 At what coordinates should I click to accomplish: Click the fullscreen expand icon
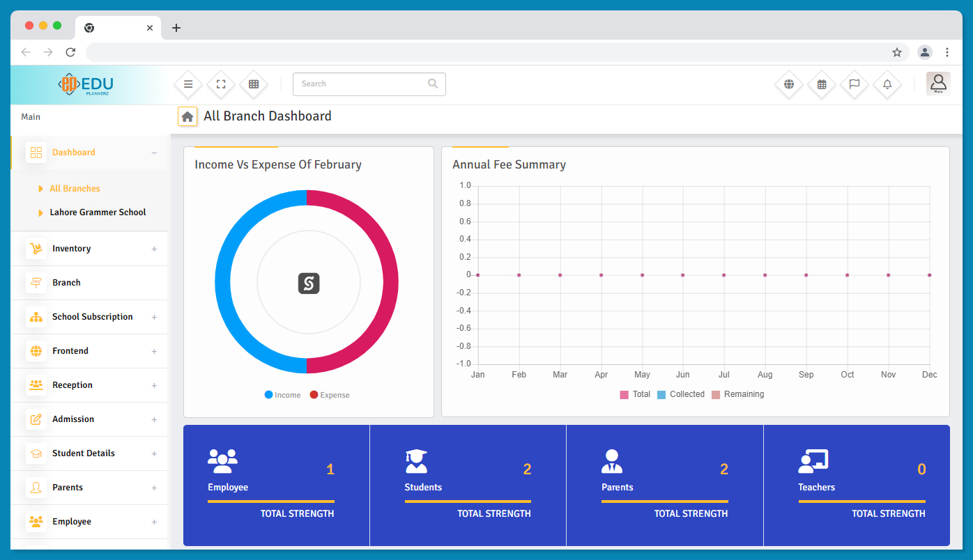point(221,84)
